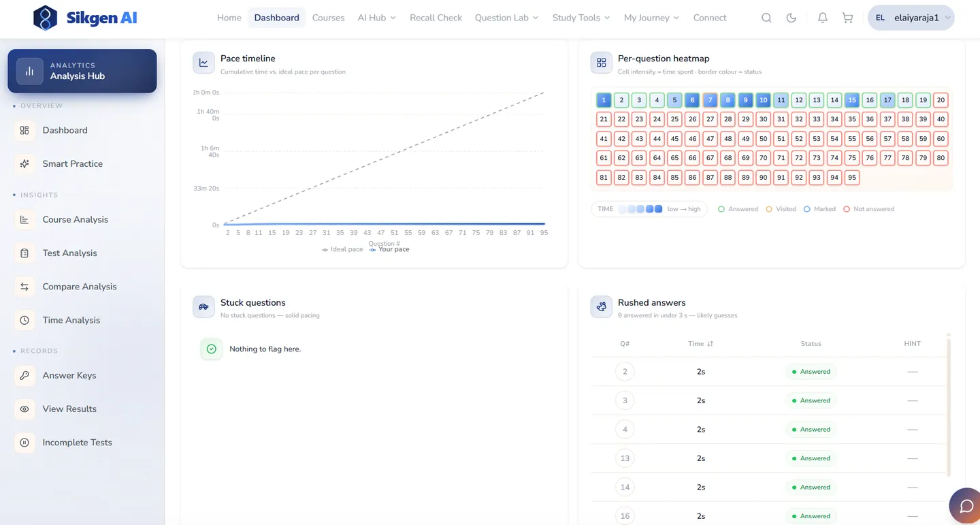
Task: Click the Dashboard grid icon in sidebar
Action: [24, 130]
